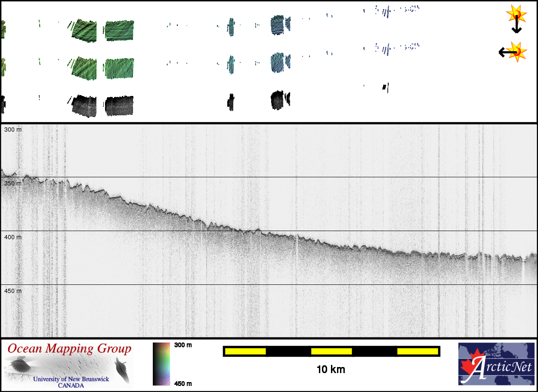The width and height of the screenshot is (538, 392).
Task: Select the blue-gray bathymetry patch in top row
Action: pos(280,26)
